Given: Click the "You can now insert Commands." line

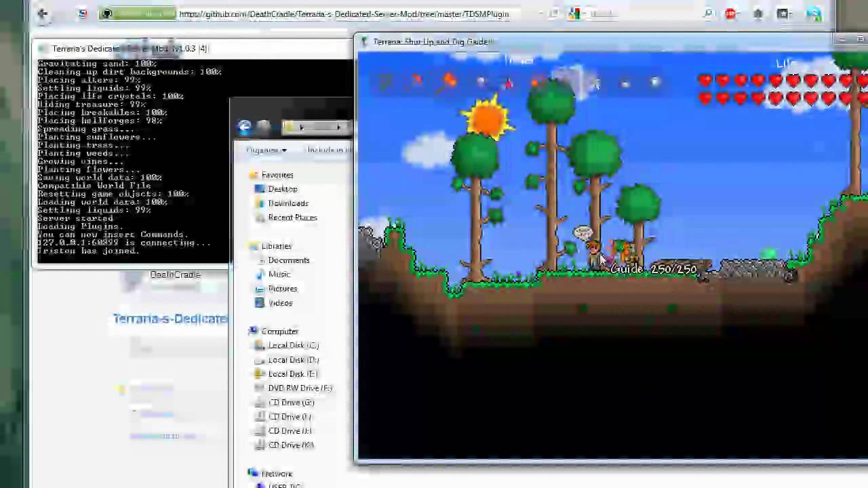Looking at the screenshot, I should [113, 235].
